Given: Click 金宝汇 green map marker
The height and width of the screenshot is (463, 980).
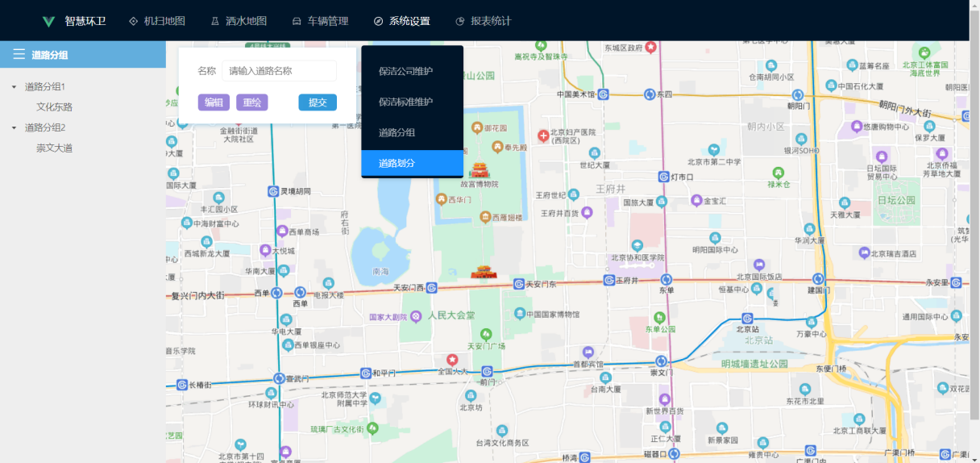Looking at the screenshot, I should [x=696, y=200].
